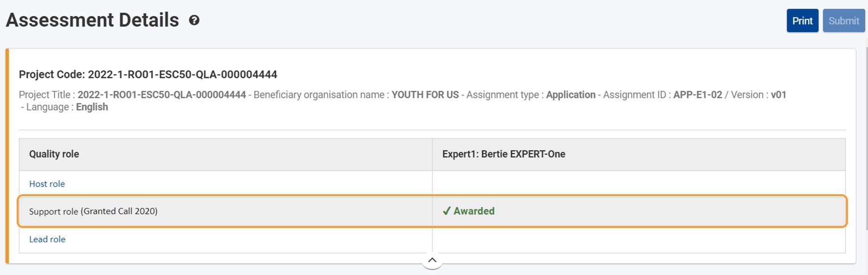This screenshot has height=275, width=868.
Task: Click the empty Expert1 cell for Host role
Action: pyautogui.click(x=639, y=184)
